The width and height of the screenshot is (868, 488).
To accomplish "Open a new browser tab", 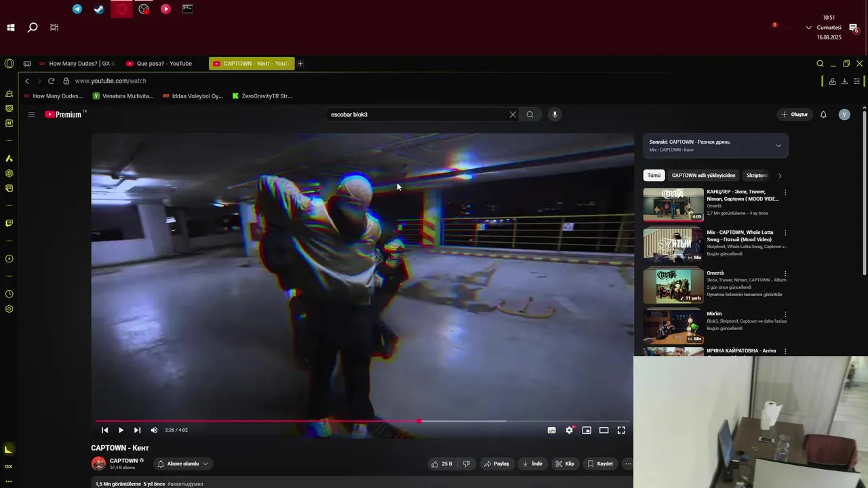I will [300, 64].
